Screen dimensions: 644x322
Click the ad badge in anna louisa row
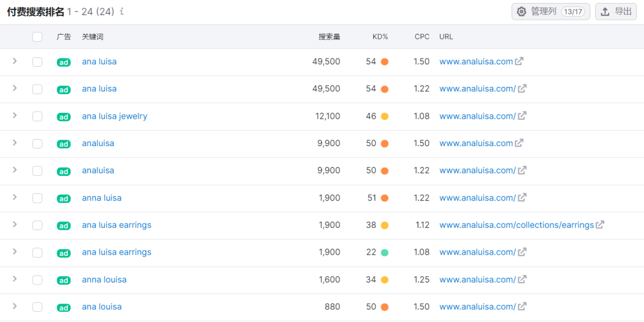point(64,280)
